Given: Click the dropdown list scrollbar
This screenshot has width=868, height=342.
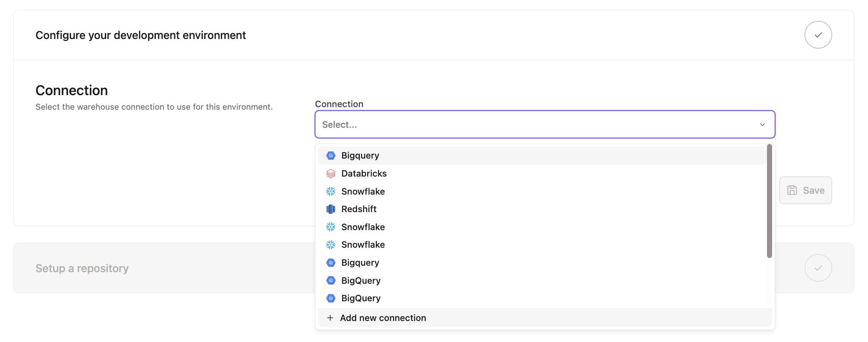Looking at the screenshot, I should (x=769, y=201).
